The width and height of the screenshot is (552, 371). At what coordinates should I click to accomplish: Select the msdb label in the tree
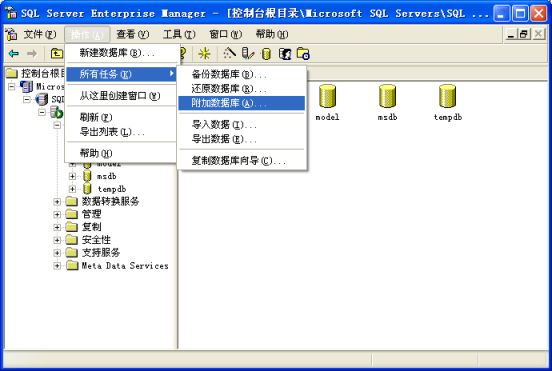pos(107,176)
